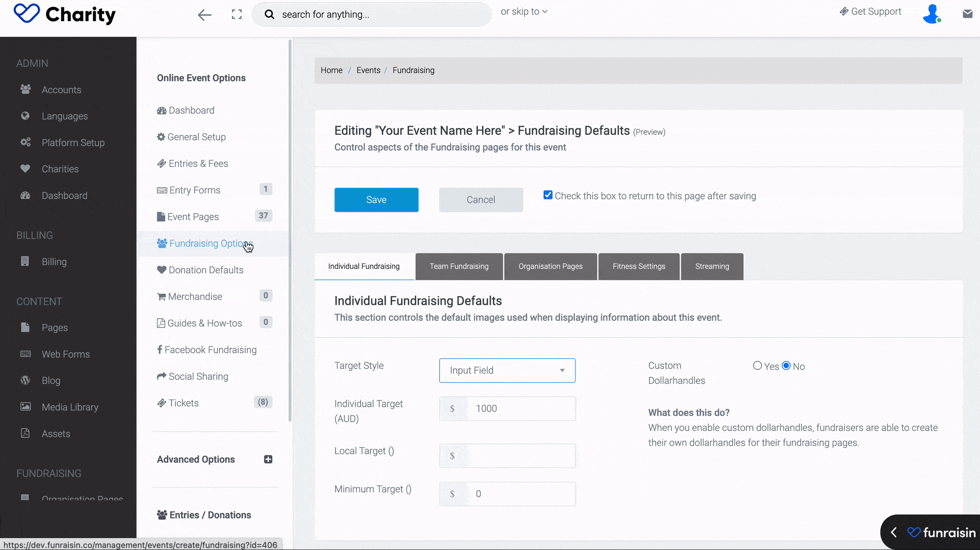The height and width of the screenshot is (550, 980).
Task: Collapse the funraisin widget chevron
Action: click(x=894, y=532)
